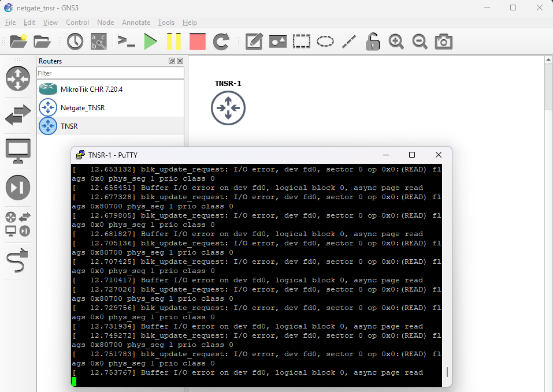553x392 pixels.
Task: Click the Filter field in Routers panel
Action: point(110,73)
